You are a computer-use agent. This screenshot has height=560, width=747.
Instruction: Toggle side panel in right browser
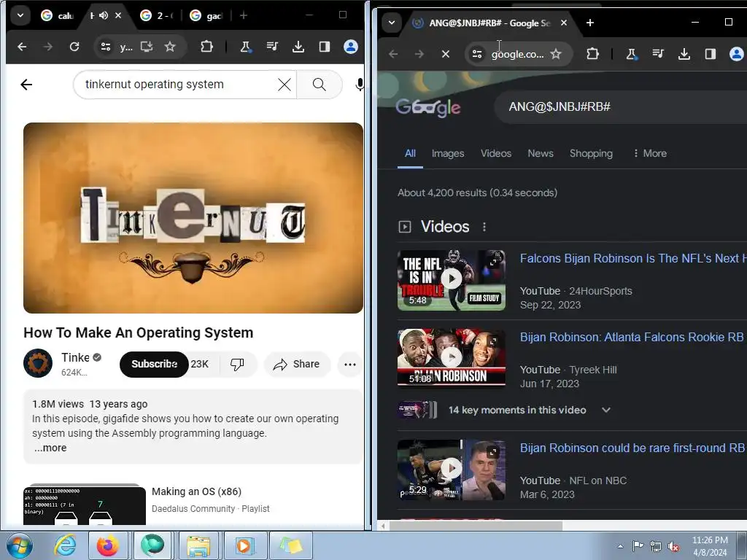(x=711, y=54)
